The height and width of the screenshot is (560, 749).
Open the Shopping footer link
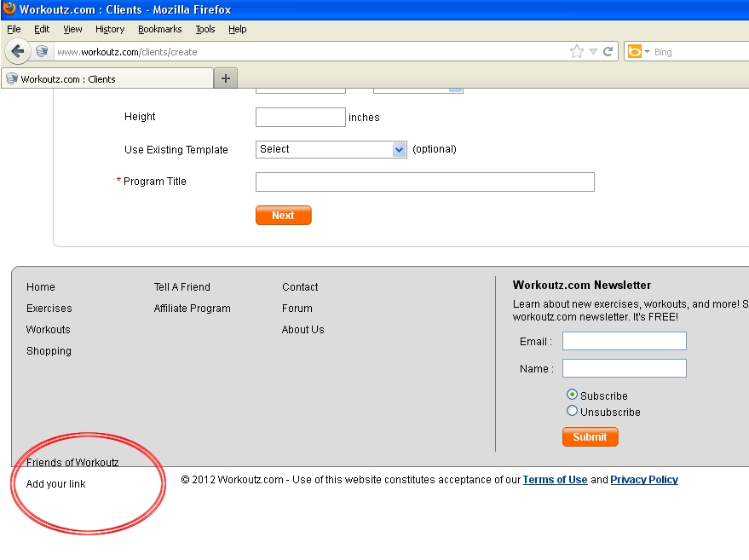coord(49,350)
